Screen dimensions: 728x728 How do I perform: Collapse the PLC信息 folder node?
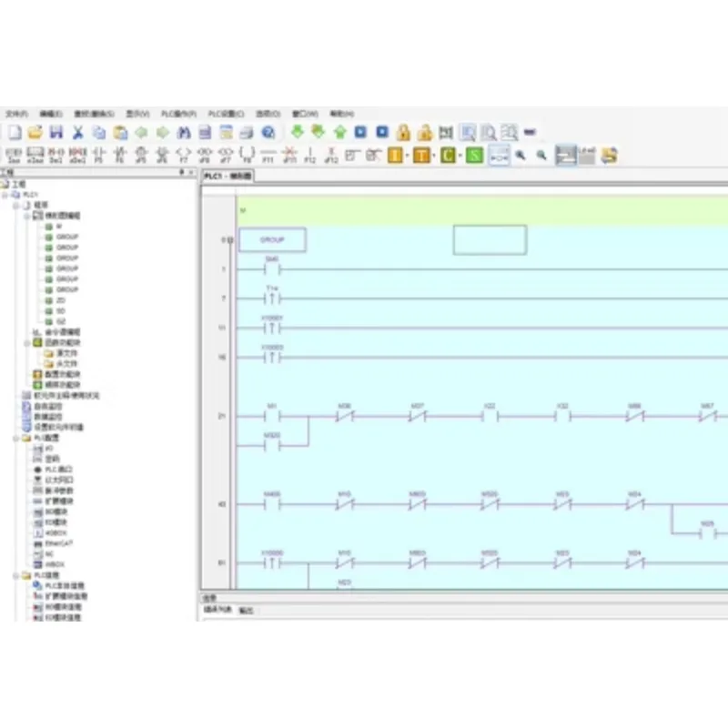(15, 576)
